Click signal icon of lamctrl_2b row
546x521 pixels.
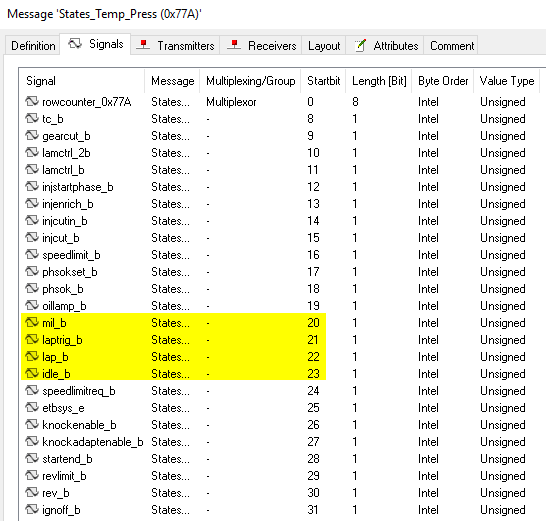tap(32, 153)
